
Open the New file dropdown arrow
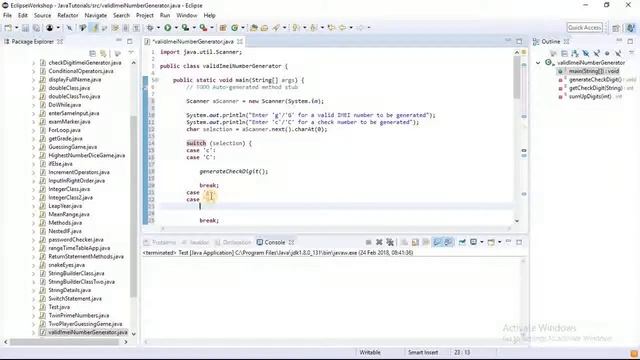click(16, 28)
